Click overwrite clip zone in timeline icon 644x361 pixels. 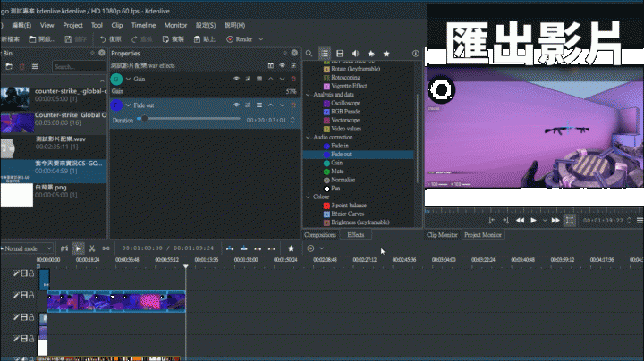pos(244,248)
